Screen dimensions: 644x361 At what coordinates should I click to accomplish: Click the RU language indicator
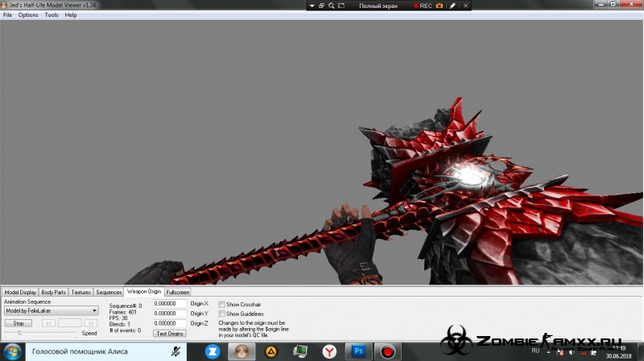(535, 351)
